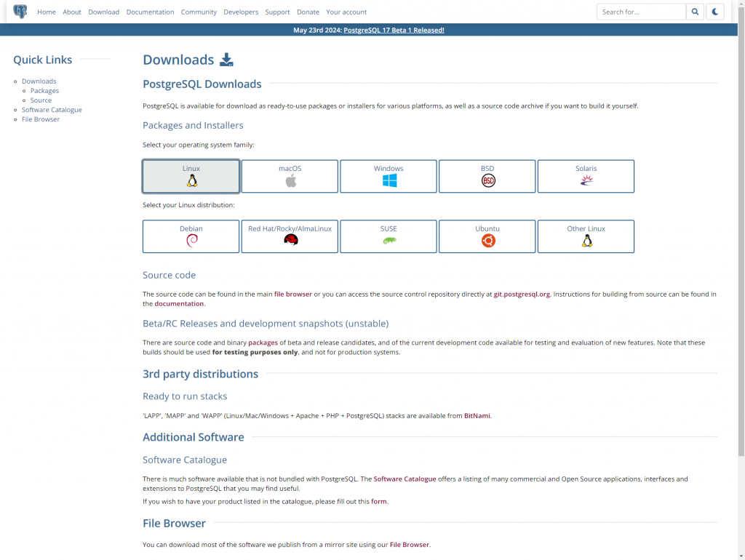Screen dimensions: 745x560
Task: Open the Donate menu item
Action: point(308,12)
